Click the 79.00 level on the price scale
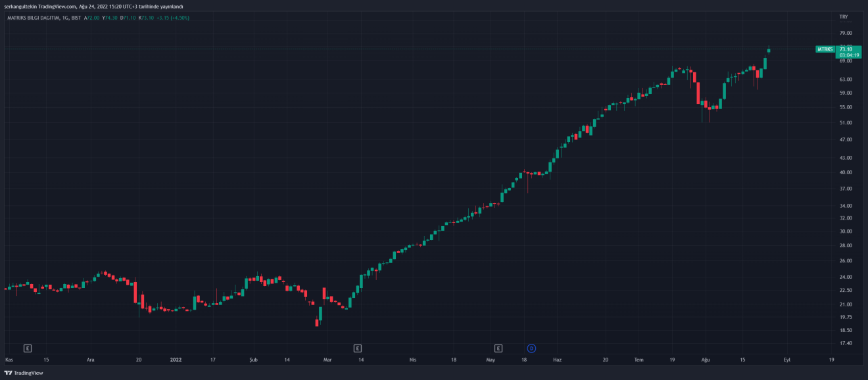868x380 pixels. coord(846,33)
